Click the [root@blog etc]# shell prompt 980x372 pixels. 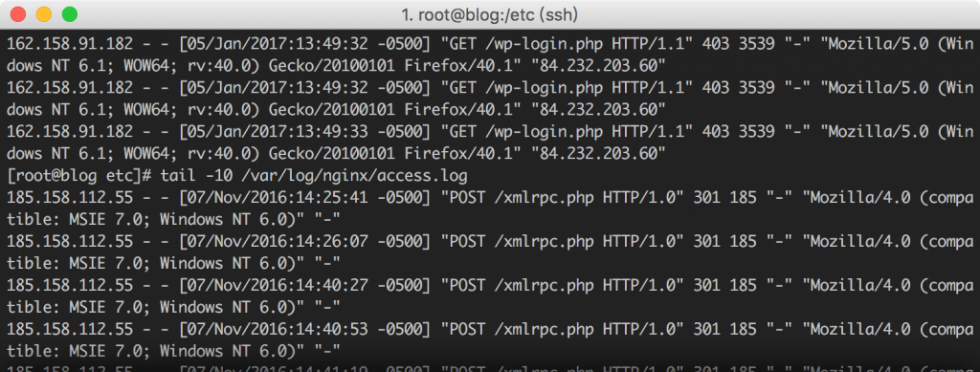[x=80, y=175]
